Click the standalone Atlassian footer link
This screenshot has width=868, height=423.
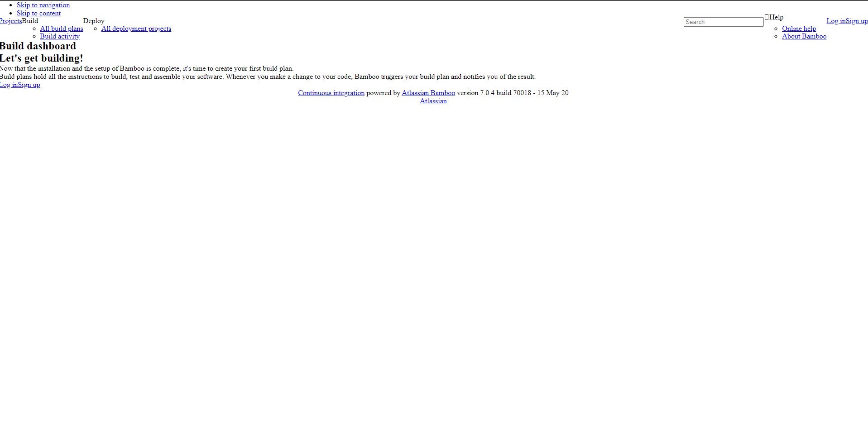[x=433, y=101]
